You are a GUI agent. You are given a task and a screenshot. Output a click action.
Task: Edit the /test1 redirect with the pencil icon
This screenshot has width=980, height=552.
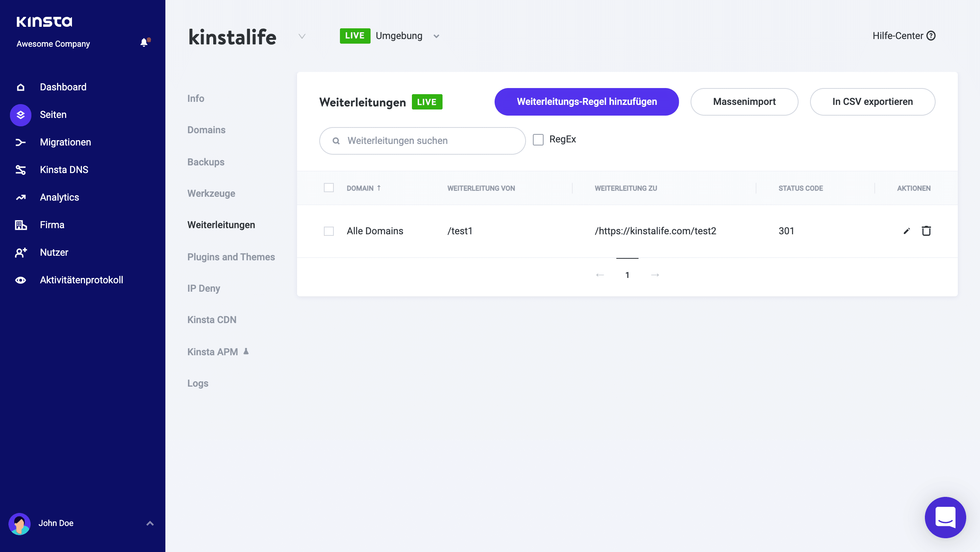[906, 231]
